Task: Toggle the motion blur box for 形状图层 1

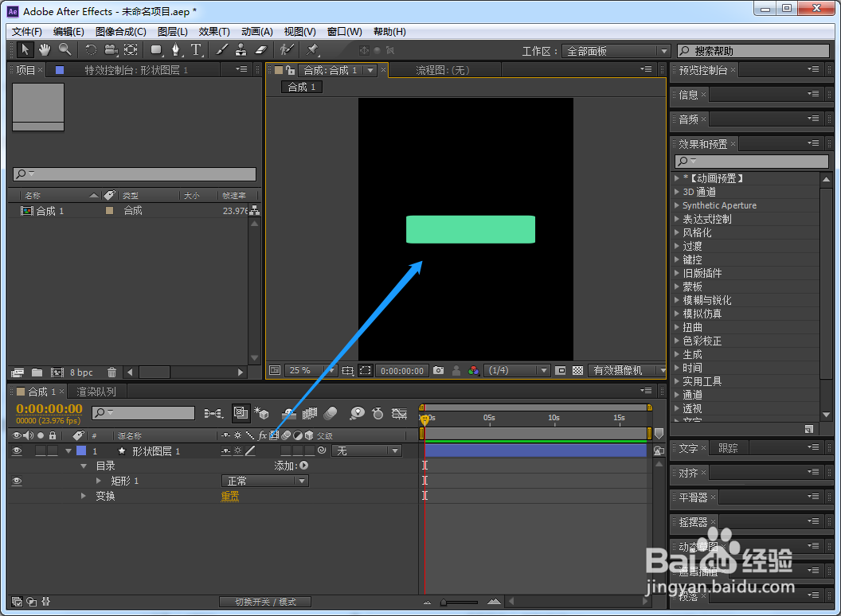Action: [x=286, y=451]
